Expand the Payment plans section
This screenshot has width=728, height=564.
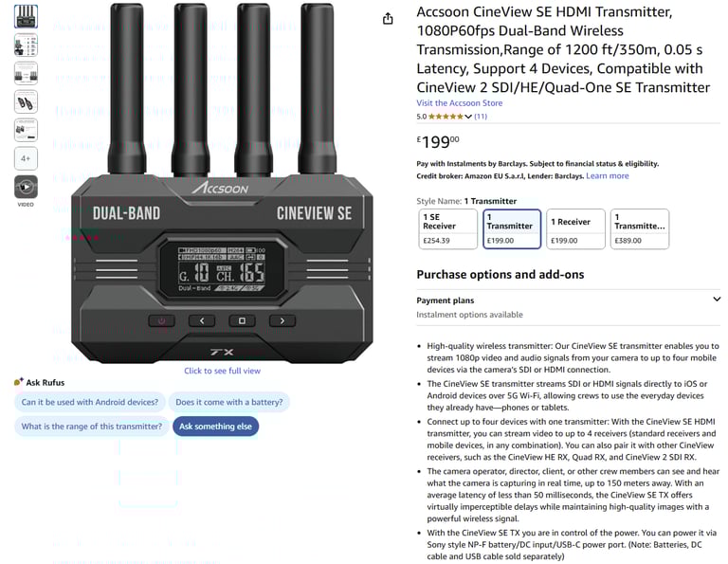pyautogui.click(x=569, y=307)
